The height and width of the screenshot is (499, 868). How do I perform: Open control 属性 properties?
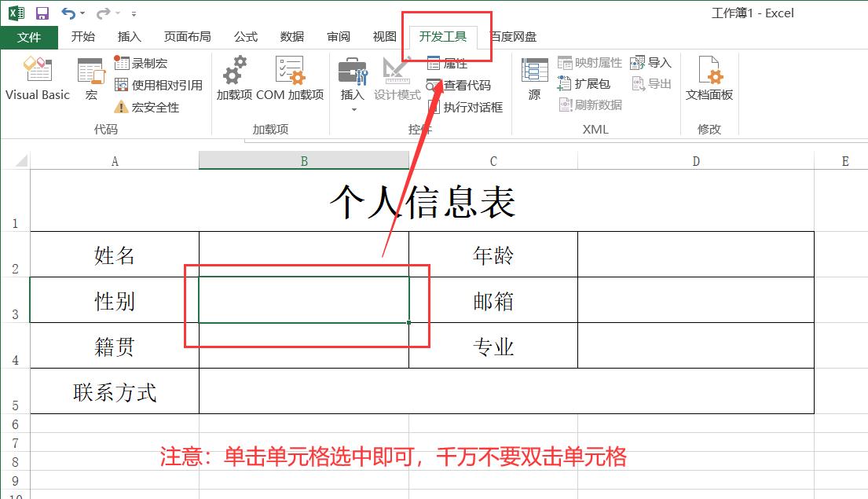(x=448, y=63)
